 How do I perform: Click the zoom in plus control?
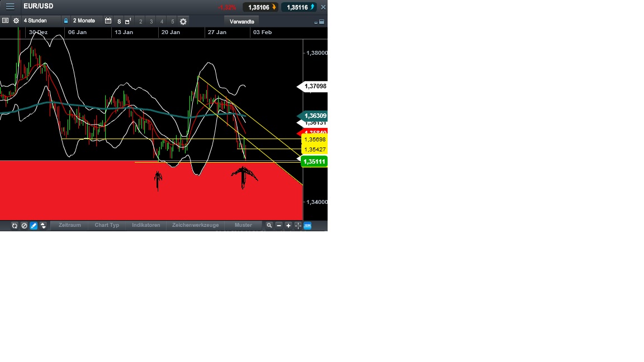tap(288, 225)
